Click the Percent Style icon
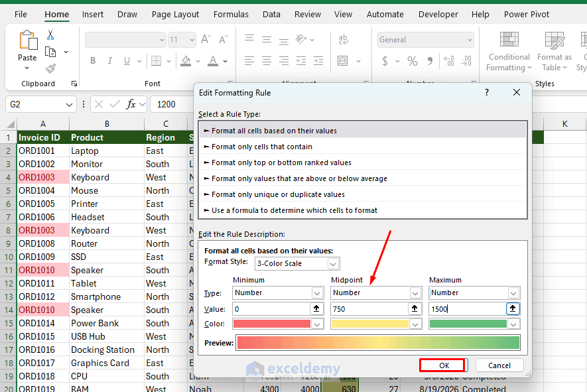The width and height of the screenshot is (587, 392). [412, 60]
